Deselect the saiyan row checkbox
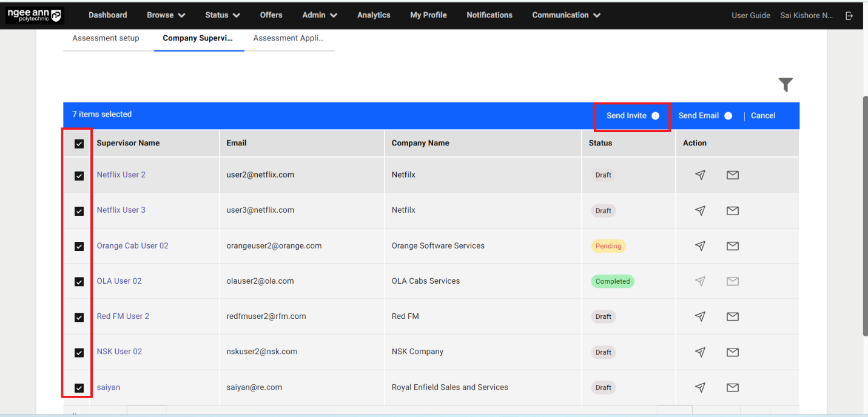The height and width of the screenshot is (417, 868). click(x=79, y=388)
